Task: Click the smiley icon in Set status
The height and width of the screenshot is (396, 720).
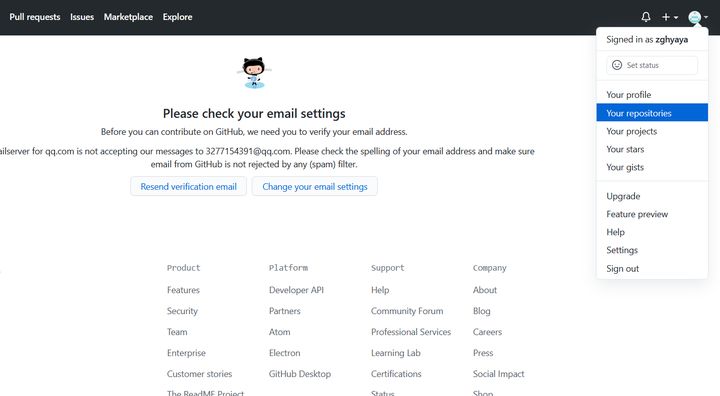Action: click(x=617, y=65)
